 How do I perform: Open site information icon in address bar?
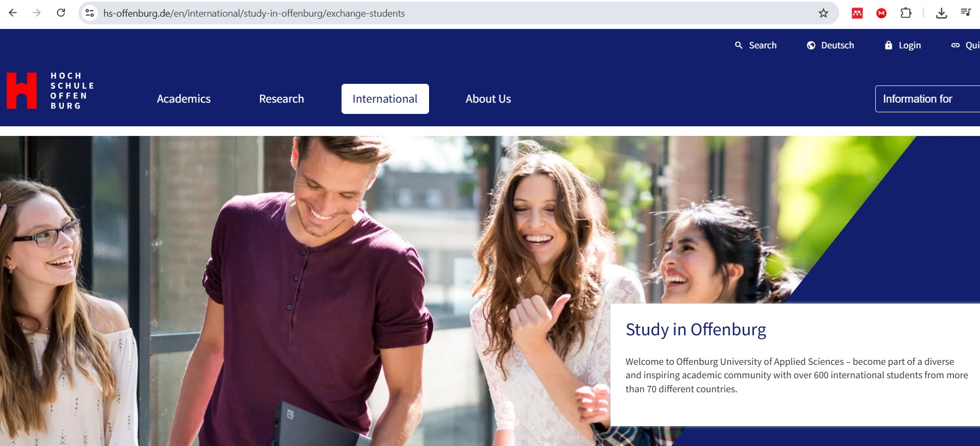[90, 13]
